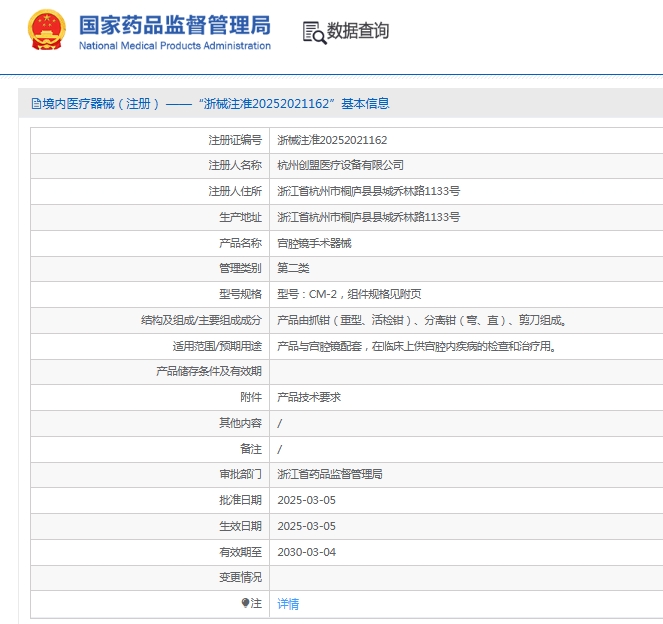Click 产品技术要求 attachment text

point(309,397)
